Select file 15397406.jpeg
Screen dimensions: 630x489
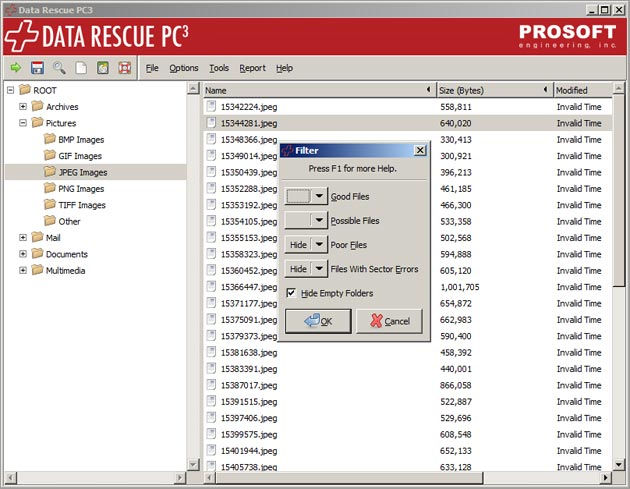[x=249, y=418]
